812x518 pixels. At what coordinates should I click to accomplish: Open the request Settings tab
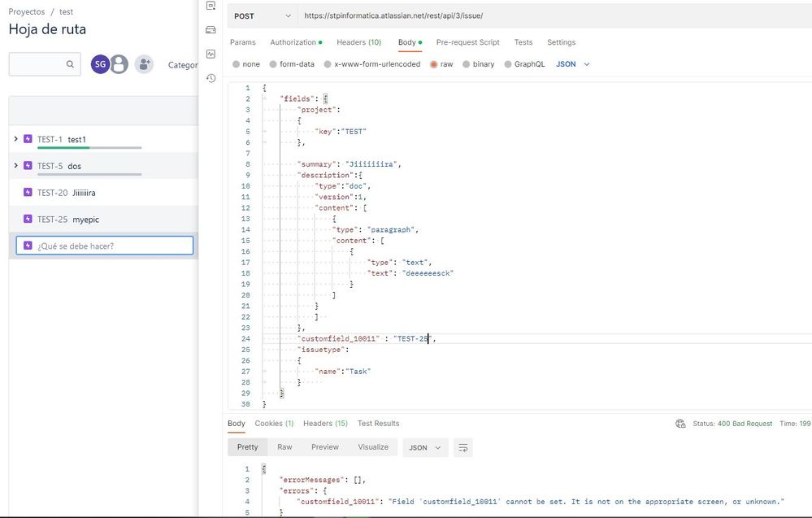point(561,42)
